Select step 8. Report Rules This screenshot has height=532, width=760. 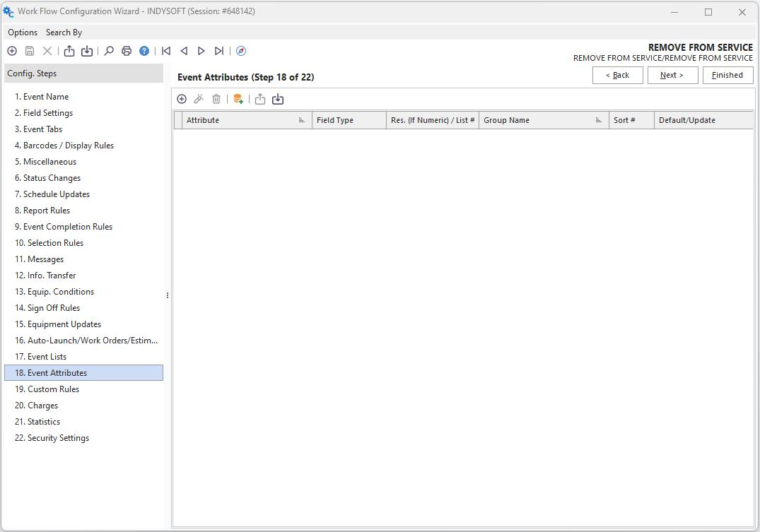coord(83,211)
